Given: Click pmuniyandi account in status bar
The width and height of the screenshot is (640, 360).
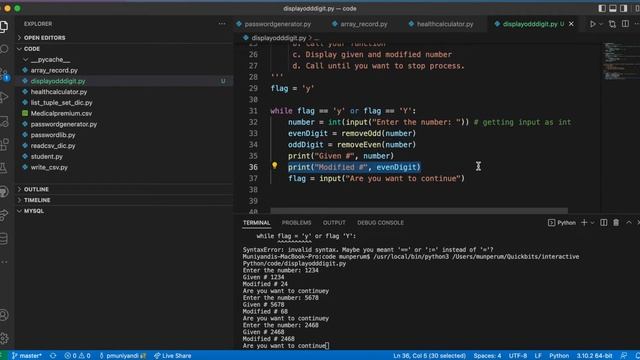Looking at the screenshot, I should (122, 356).
